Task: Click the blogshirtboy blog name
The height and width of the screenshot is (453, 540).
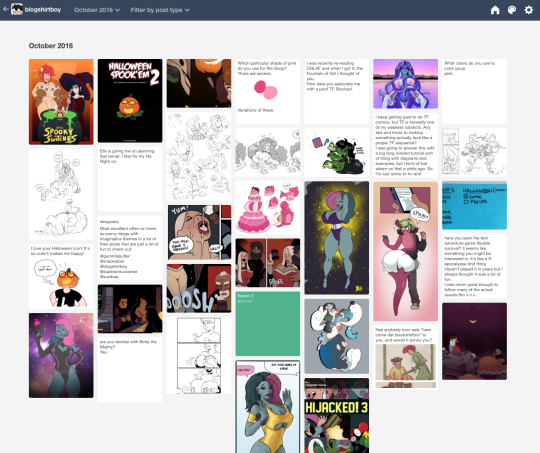Action: coord(43,10)
